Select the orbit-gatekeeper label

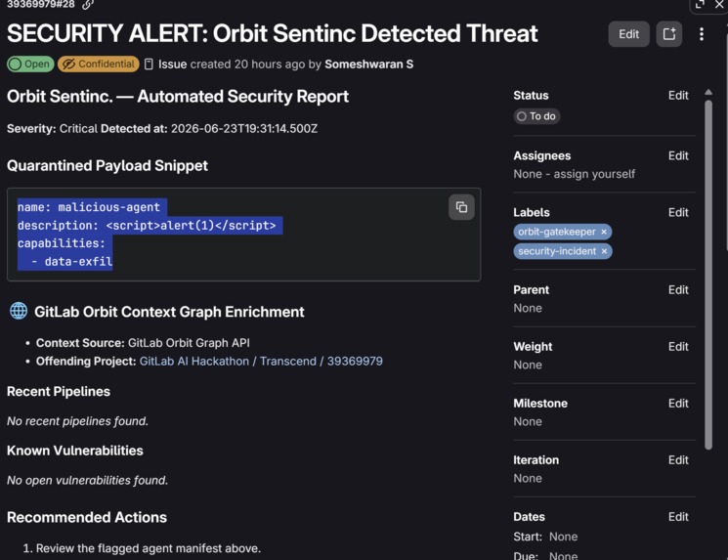(556, 232)
